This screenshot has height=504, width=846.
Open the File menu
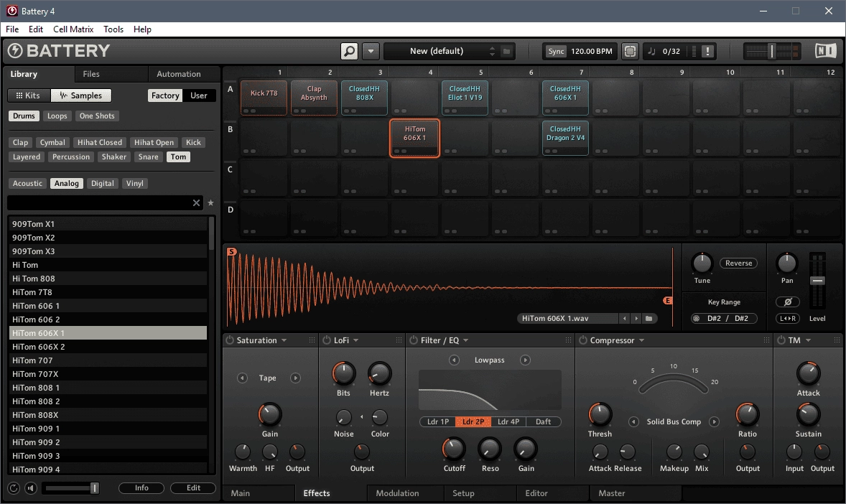12,29
